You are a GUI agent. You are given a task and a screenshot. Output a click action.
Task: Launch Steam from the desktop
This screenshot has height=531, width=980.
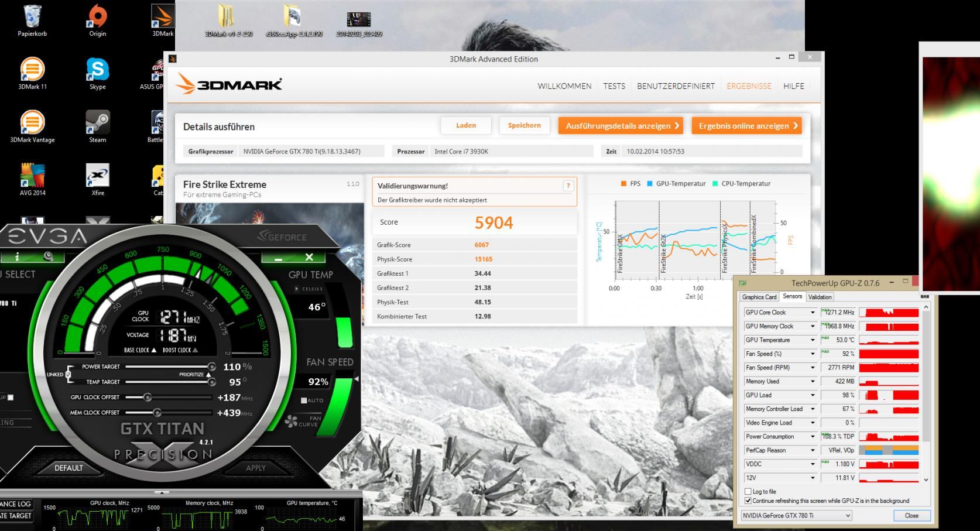click(97, 126)
